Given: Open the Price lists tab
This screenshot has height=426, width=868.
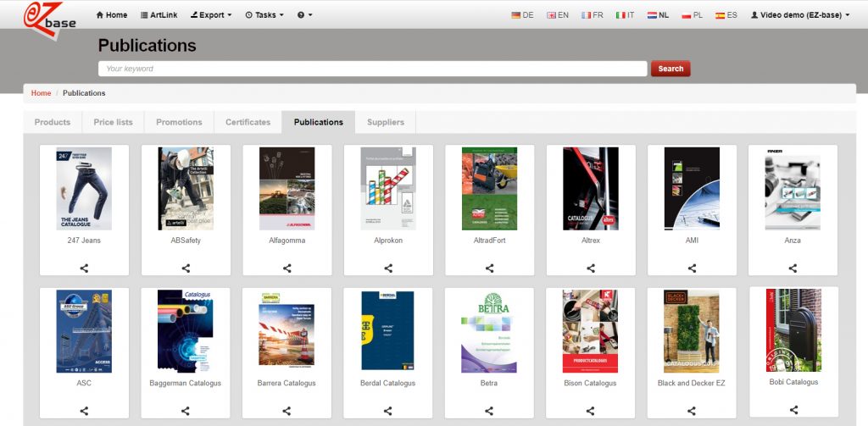Looking at the screenshot, I should (113, 122).
